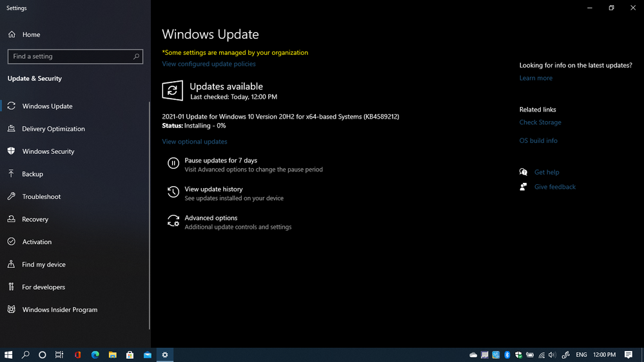This screenshot has height=362, width=644.
Task: Click the Bluetooth tray icon
Action: click(507, 355)
